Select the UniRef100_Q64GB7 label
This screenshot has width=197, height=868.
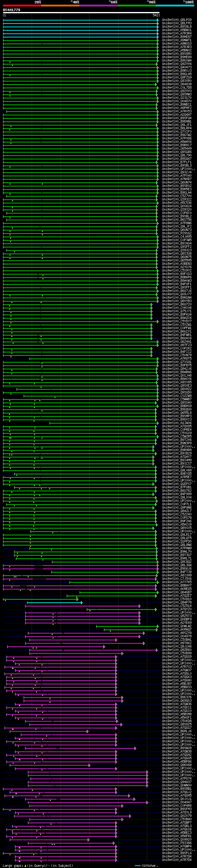pos(177,592)
